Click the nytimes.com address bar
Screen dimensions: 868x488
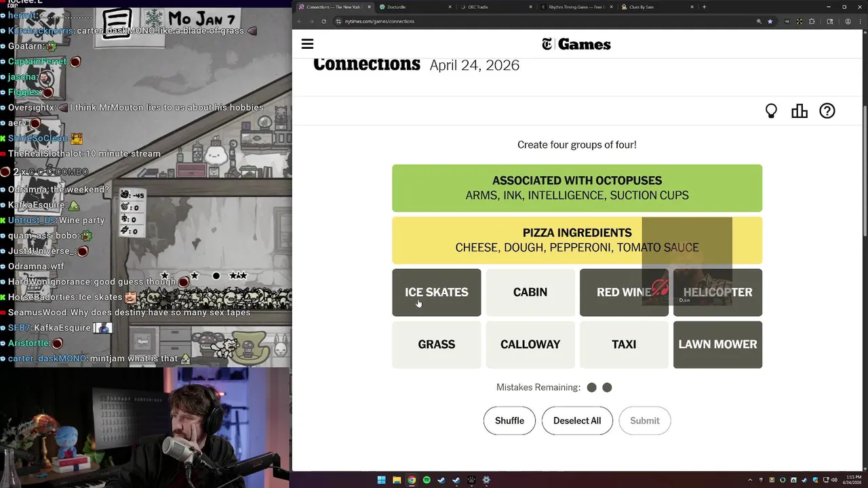coord(542,21)
